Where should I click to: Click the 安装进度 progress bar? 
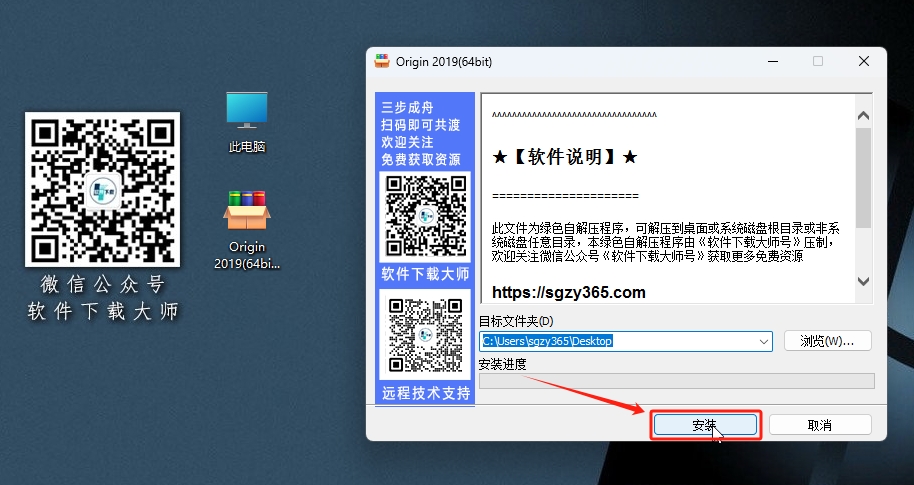click(677, 381)
